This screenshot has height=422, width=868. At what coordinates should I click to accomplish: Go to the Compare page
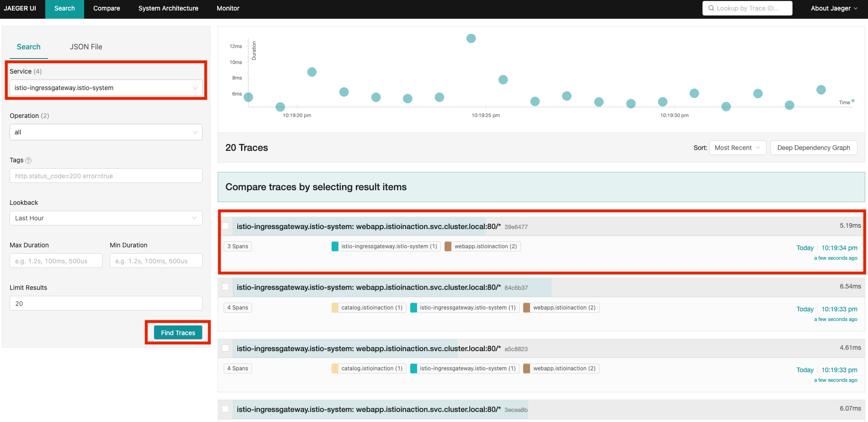point(107,8)
